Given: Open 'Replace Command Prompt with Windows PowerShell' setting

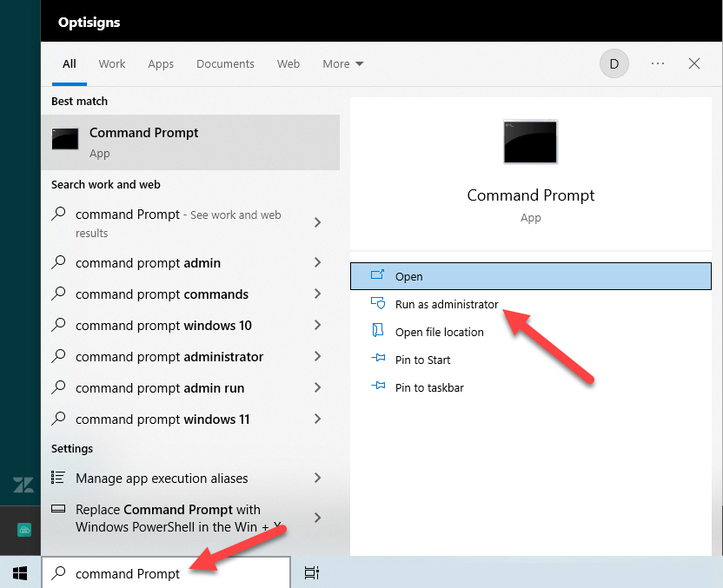Looking at the screenshot, I should 190,518.
